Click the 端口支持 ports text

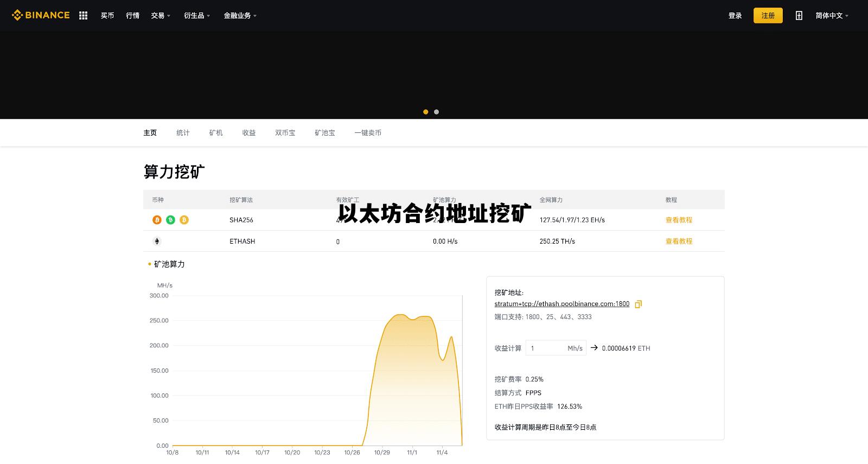click(x=543, y=317)
